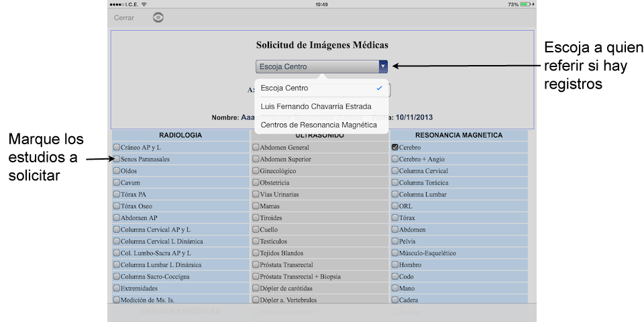
Task: Enable the Abdomen General checkbox
Action: 256,148
